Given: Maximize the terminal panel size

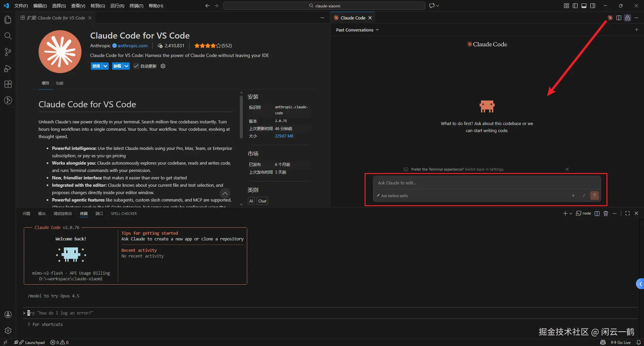Looking at the screenshot, I should [628, 214].
